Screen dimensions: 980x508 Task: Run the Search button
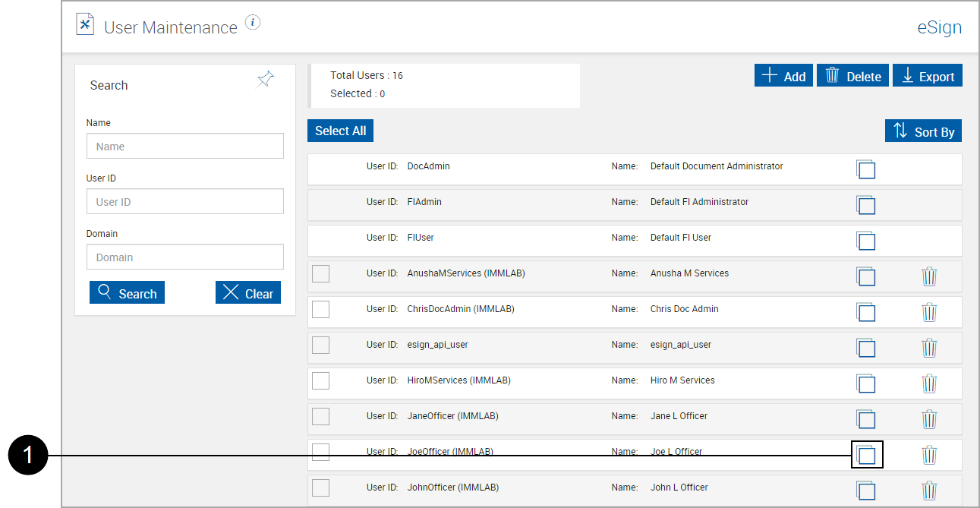coord(127,292)
